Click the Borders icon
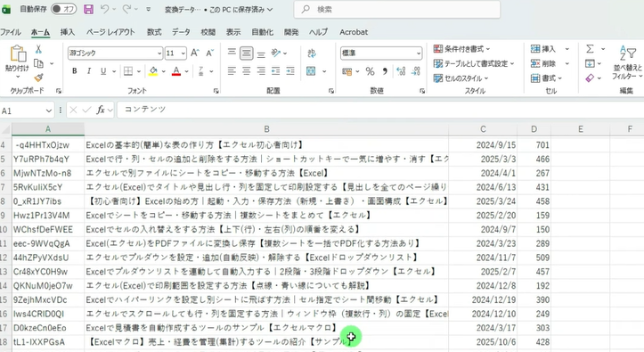The height and width of the screenshot is (352, 644). (128, 71)
